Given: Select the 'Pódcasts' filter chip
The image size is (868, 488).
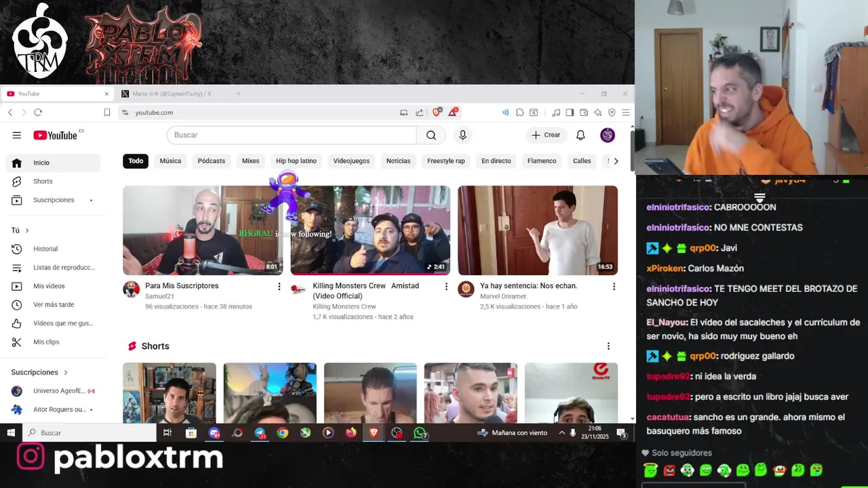Looking at the screenshot, I should coord(212,161).
